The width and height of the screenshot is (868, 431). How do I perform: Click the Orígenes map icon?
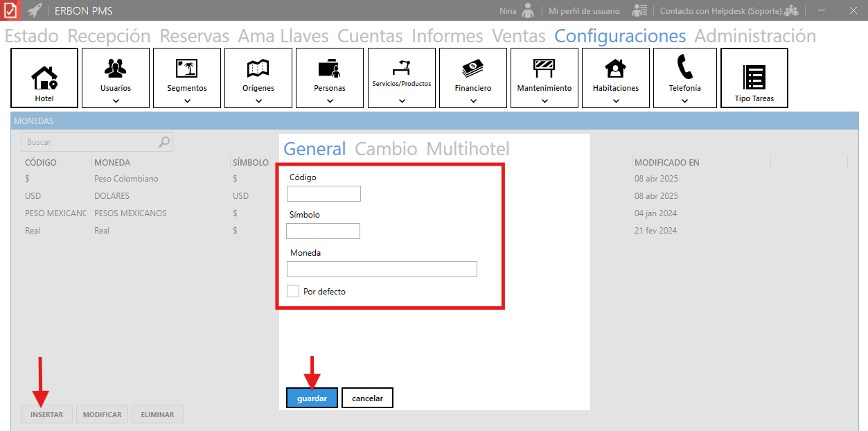258,67
